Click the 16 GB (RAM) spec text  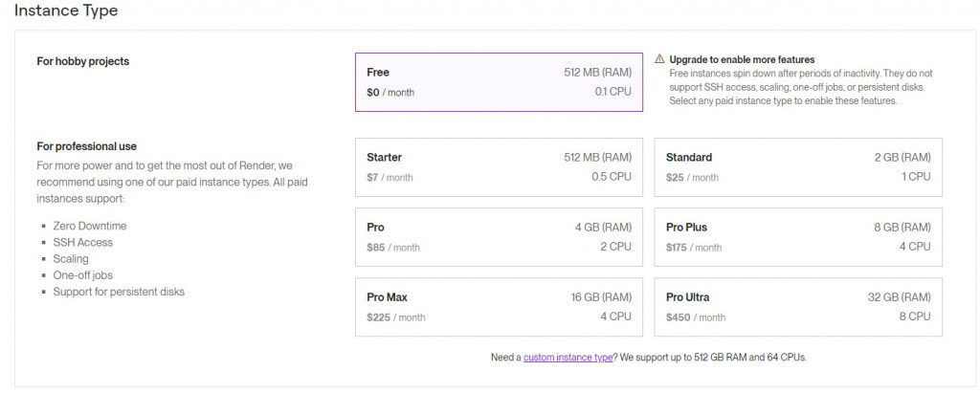[601, 297]
